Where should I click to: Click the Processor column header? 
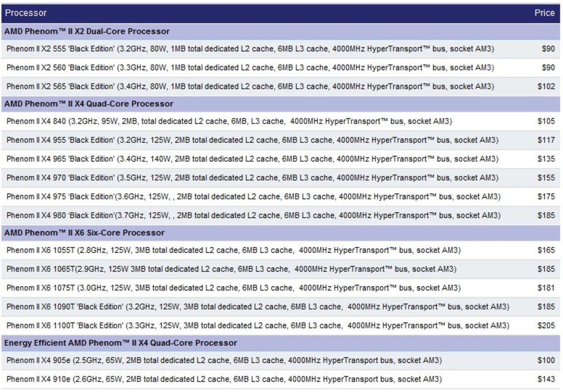pyautogui.click(x=26, y=13)
